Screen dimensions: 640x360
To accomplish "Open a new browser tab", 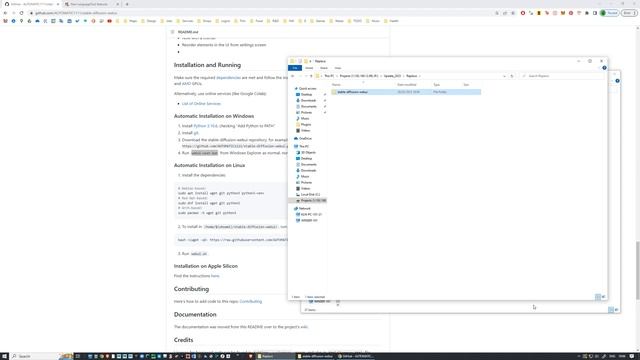I will click(x=127, y=4).
